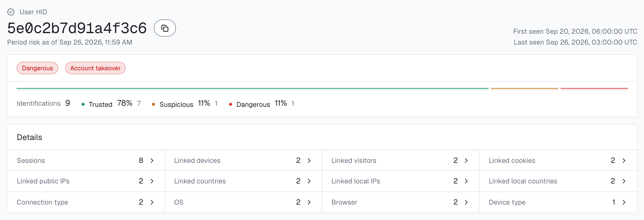Expand the Sessions row chevron
Screen dimensions: 644x220
(x=152, y=161)
